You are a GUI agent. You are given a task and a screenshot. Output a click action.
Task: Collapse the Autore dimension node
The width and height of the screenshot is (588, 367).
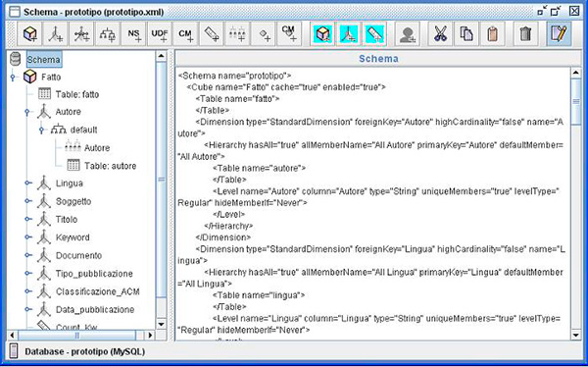27,112
